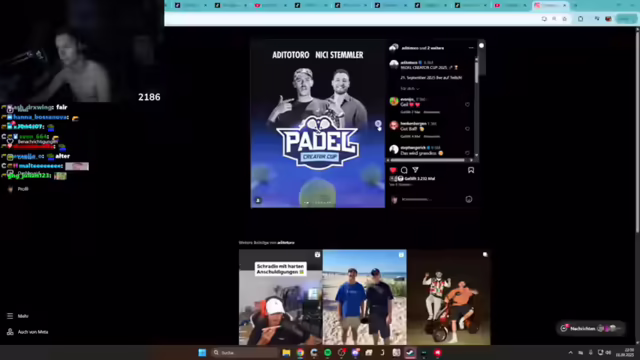
Task: Open the night scooter post thumbnail
Action: pos(449,297)
